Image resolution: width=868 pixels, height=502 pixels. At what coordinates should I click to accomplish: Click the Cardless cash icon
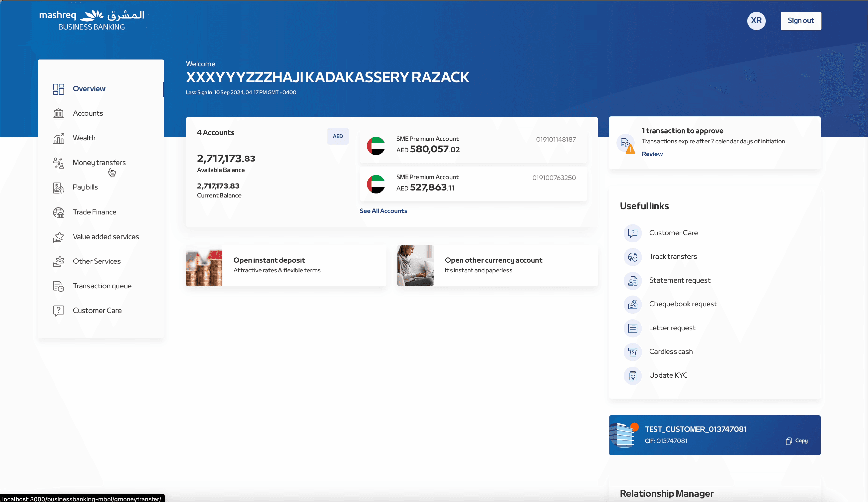click(633, 352)
